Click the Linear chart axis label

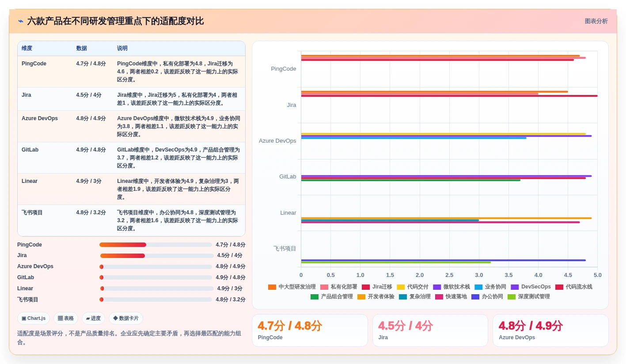(288, 213)
